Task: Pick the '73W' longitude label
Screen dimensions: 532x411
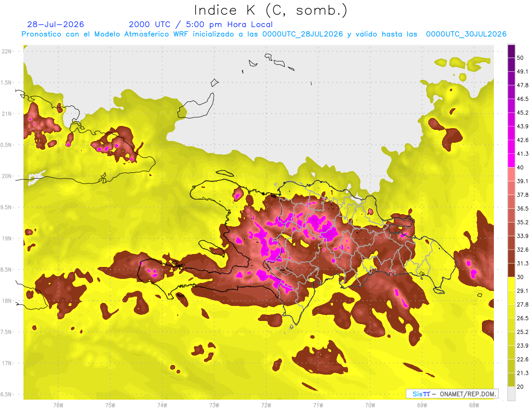Action: [214, 405]
